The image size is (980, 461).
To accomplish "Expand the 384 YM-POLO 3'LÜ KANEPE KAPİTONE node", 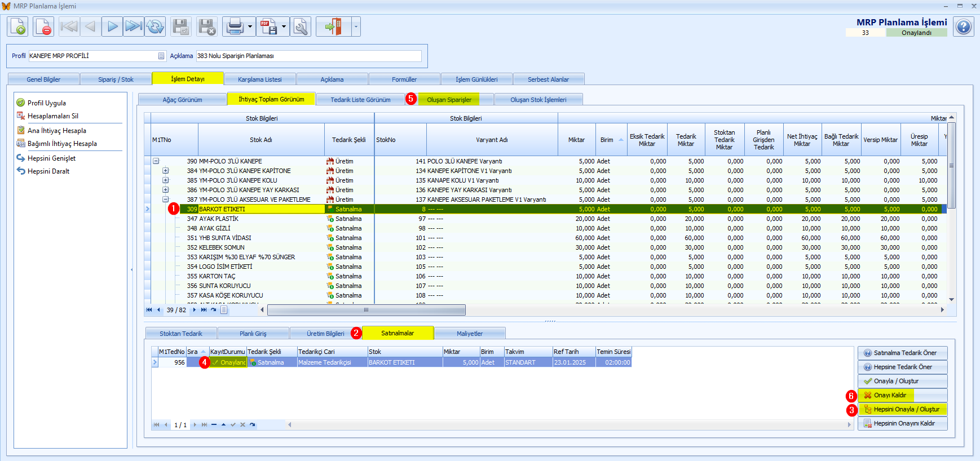I will [166, 171].
